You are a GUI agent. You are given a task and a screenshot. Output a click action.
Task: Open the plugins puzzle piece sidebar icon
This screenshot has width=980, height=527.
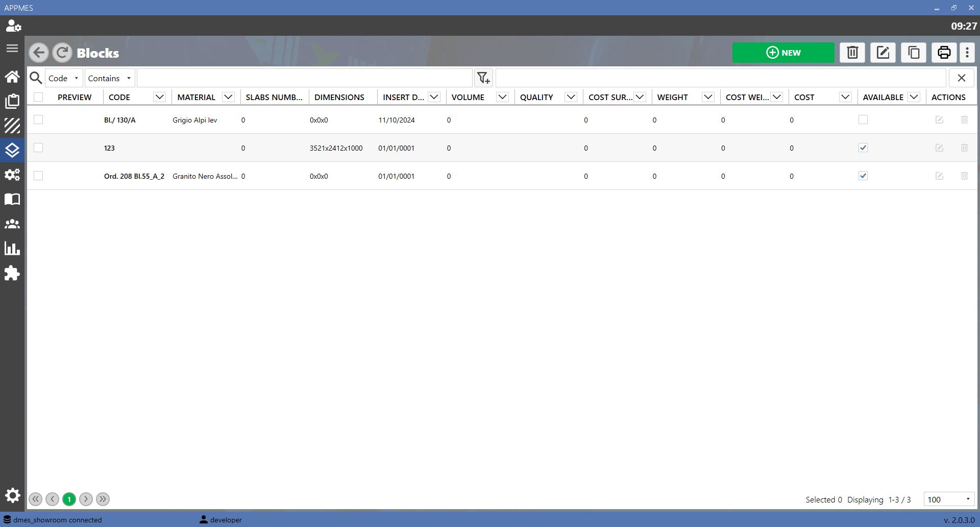point(12,273)
